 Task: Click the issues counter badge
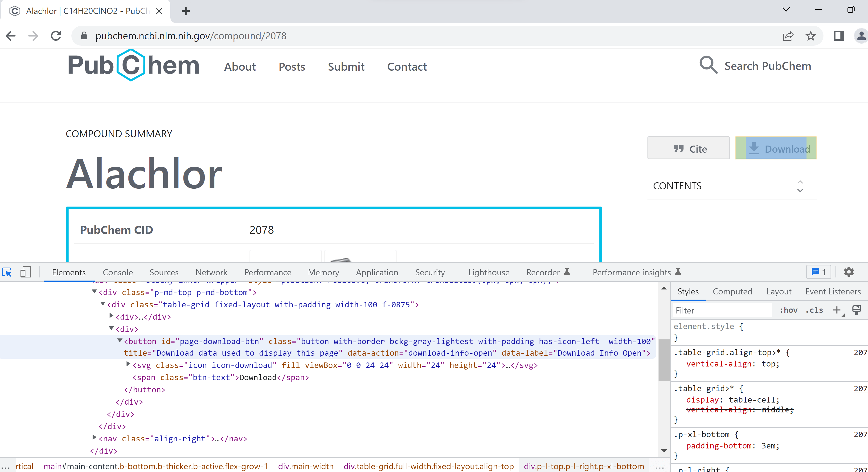pos(819,272)
